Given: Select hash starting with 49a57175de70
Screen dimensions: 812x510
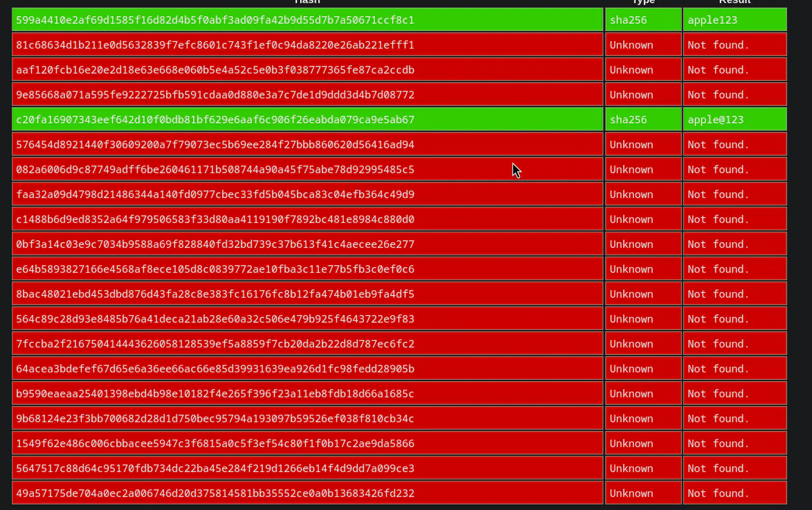Looking at the screenshot, I should [x=308, y=493].
